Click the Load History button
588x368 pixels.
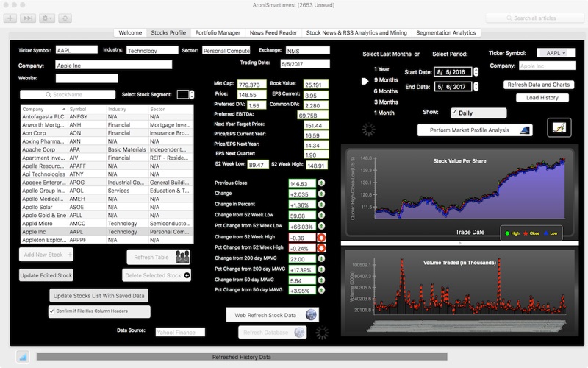tap(542, 98)
